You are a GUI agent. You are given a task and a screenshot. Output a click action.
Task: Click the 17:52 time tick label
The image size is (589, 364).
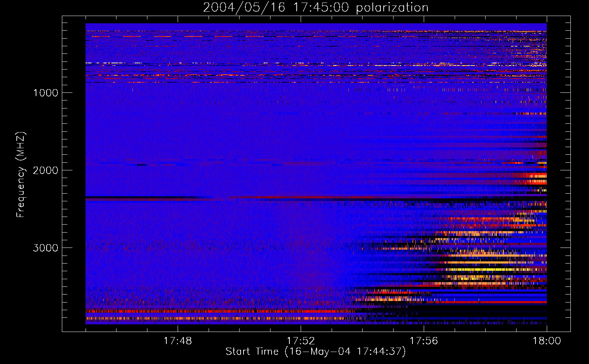[301, 341]
